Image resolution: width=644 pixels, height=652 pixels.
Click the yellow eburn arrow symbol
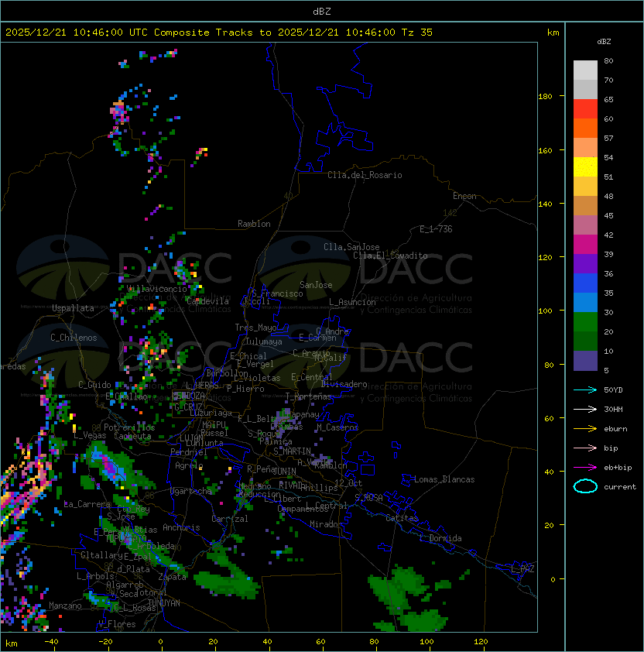point(585,429)
